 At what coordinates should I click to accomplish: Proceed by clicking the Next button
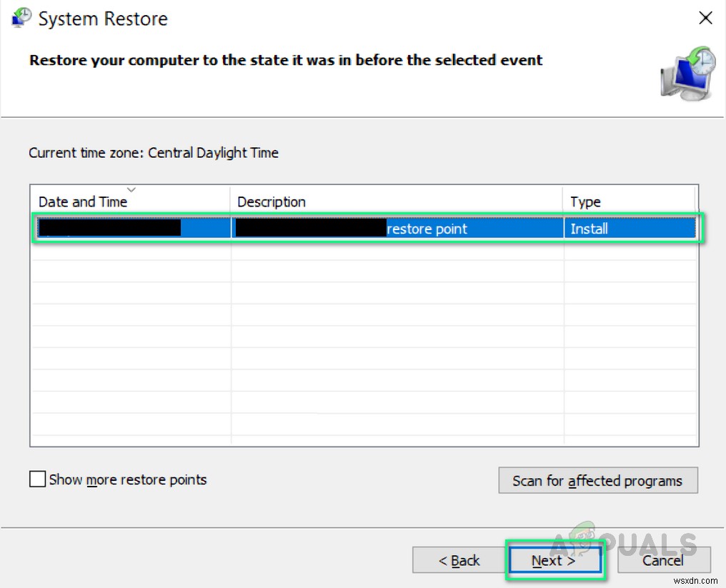(x=555, y=560)
